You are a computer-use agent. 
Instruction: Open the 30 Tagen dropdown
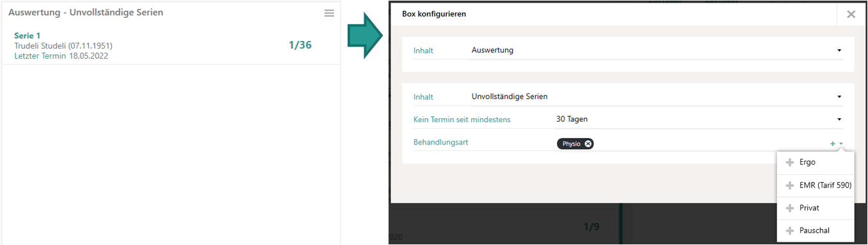point(699,119)
